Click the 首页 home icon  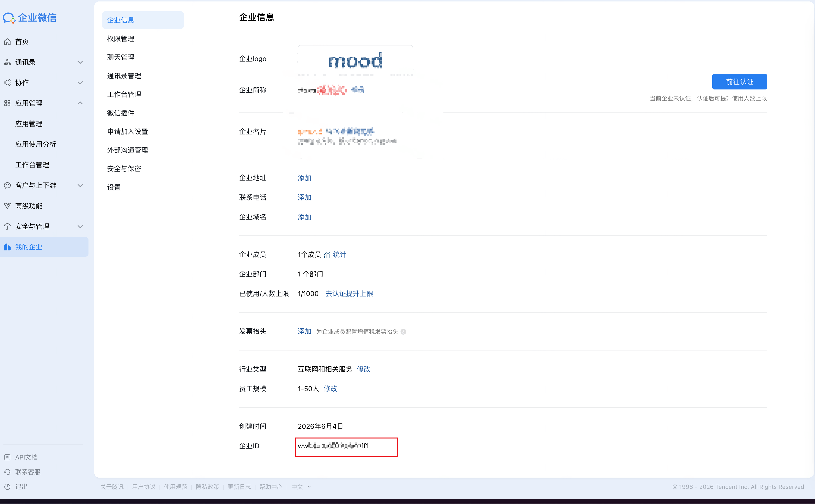click(x=7, y=42)
